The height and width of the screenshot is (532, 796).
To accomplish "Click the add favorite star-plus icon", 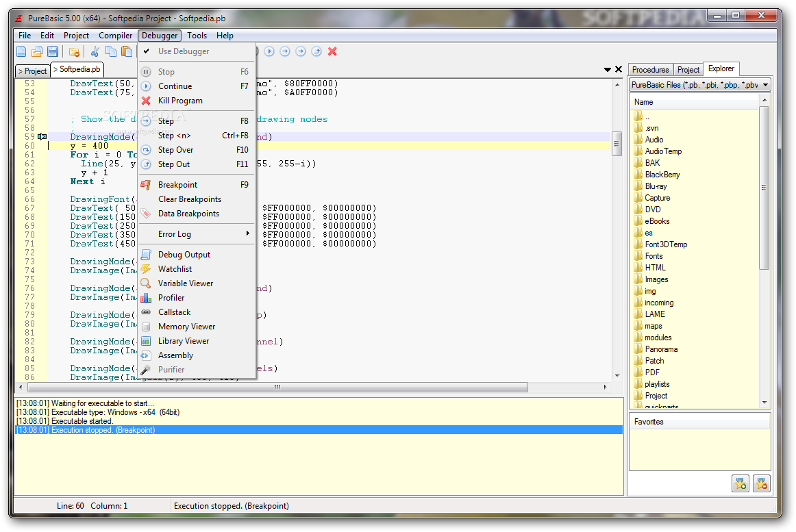I will (x=741, y=484).
